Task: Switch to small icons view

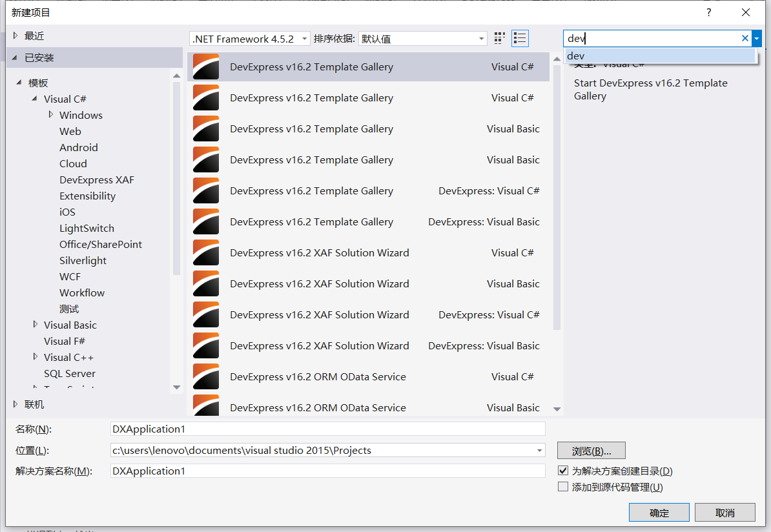Action: pos(500,38)
